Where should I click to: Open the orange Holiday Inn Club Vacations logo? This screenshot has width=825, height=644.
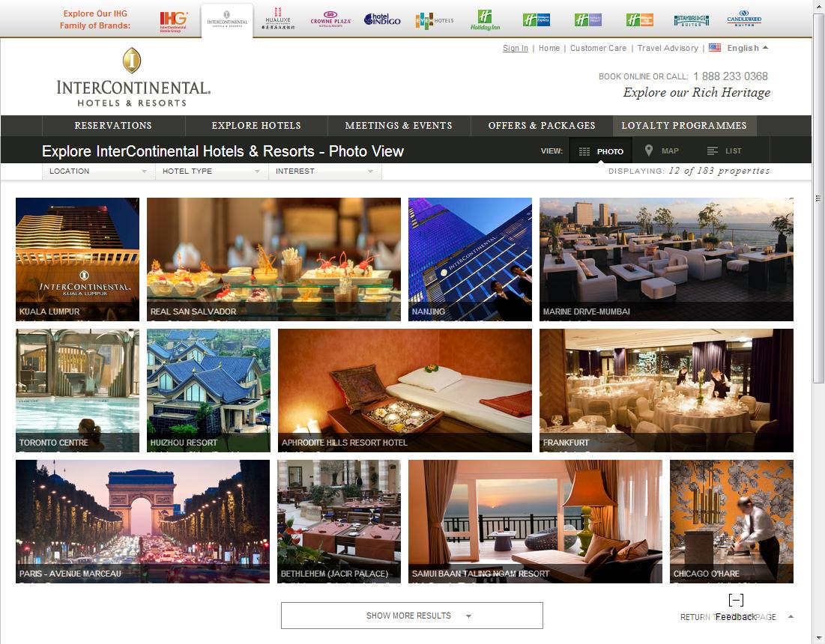tap(639, 20)
